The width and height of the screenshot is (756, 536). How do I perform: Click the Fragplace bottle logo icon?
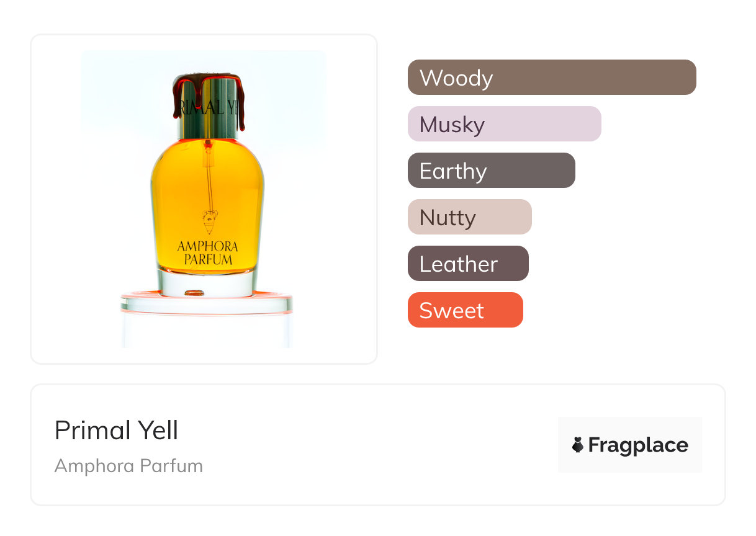pos(578,445)
